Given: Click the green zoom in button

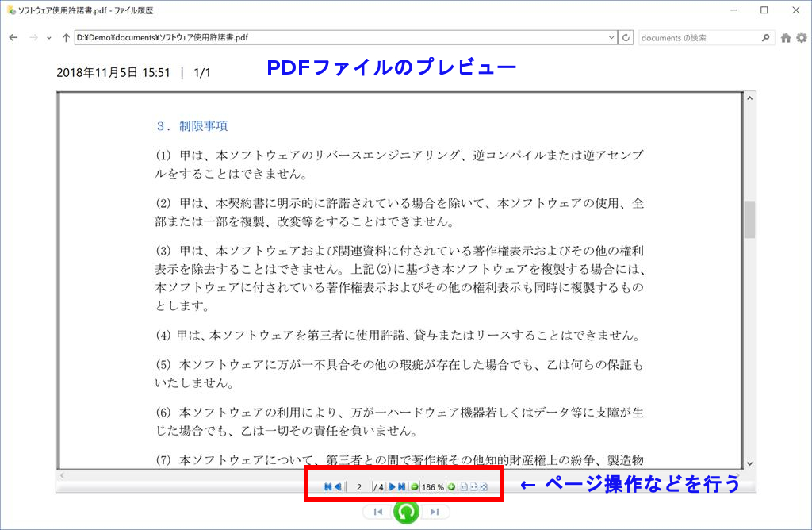Looking at the screenshot, I should click(x=451, y=486).
